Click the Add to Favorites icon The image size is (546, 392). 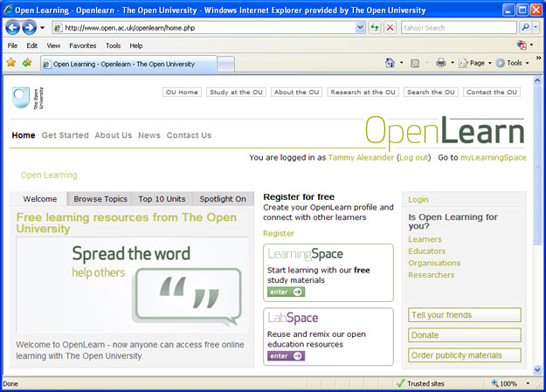pyautogui.click(x=27, y=63)
